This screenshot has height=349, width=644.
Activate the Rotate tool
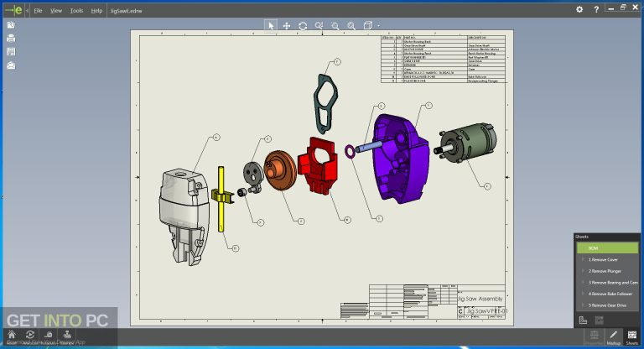pos(303,26)
